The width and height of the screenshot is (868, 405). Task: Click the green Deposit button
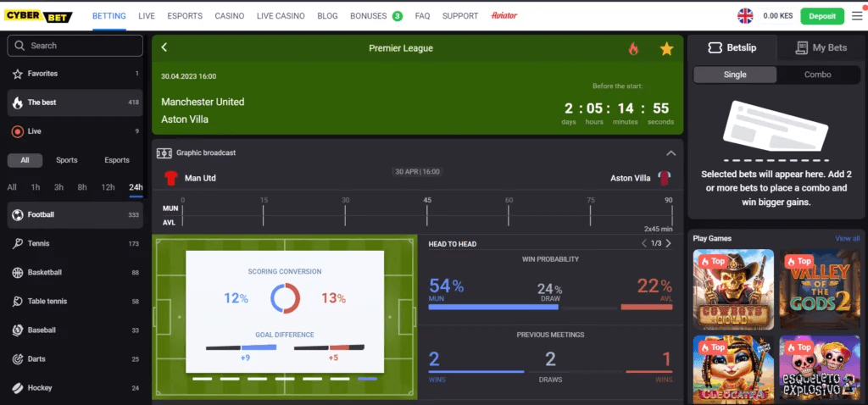tap(822, 16)
